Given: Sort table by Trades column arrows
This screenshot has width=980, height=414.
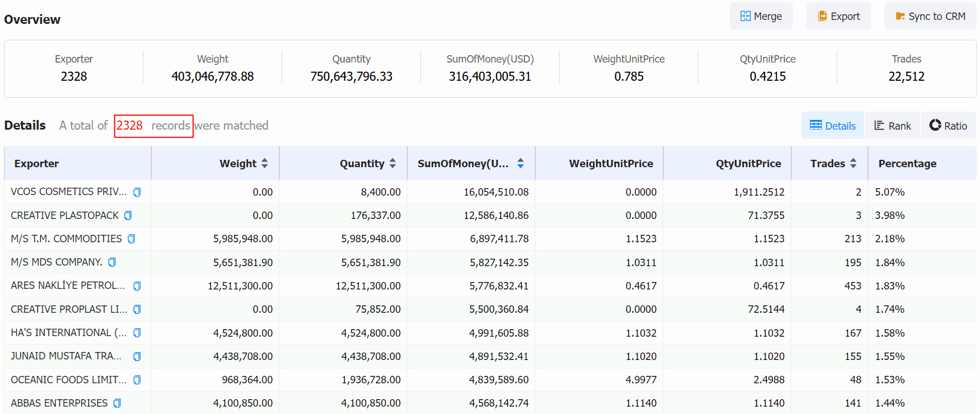Looking at the screenshot, I should [x=853, y=163].
